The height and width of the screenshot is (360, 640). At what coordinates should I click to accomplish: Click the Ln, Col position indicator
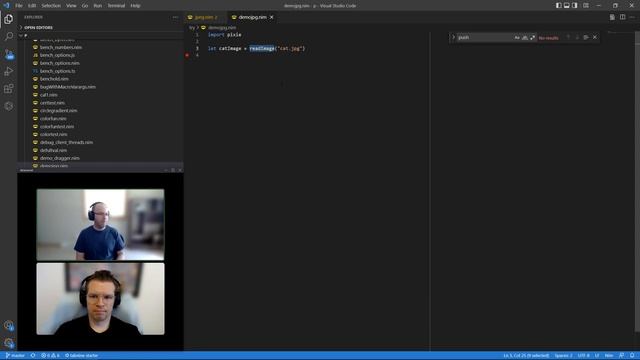pyautogui.click(x=526, y=356)
